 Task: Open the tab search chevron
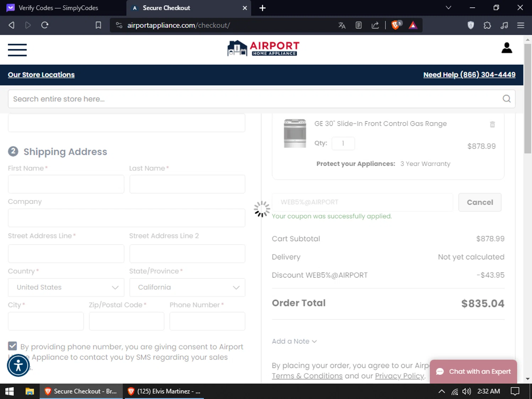[448, 7]
